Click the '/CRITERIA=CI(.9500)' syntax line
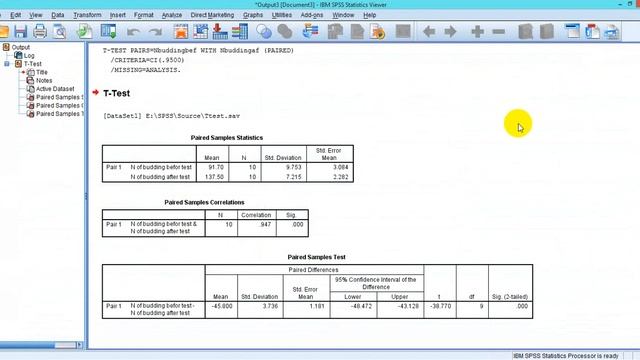 coord(147,60)
